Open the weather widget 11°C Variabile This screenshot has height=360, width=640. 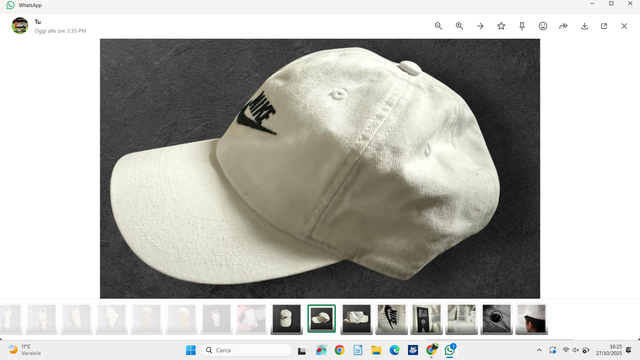point(25,350)
